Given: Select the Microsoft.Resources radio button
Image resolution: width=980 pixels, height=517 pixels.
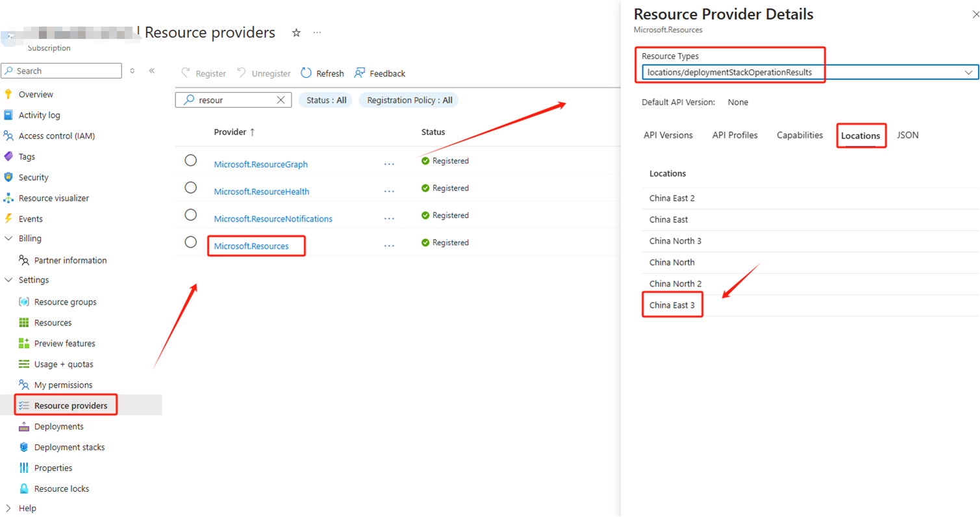Looking at the screenshot, I should pos(190,242).
